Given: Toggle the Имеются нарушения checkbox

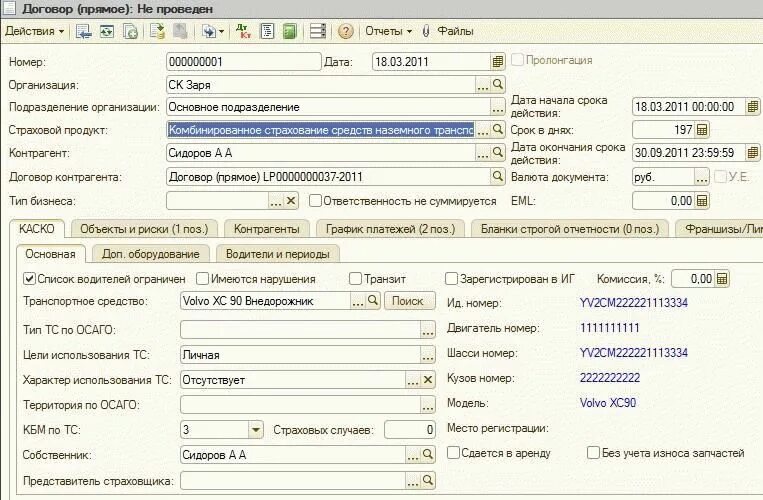Looking at the screenshot, I should pyautogui.click(x=202, y=279).
